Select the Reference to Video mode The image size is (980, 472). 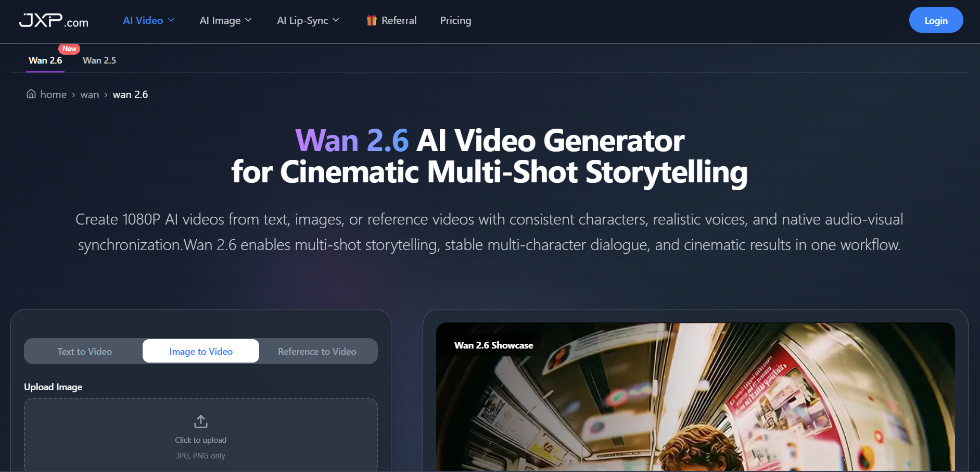click(317, 351)
